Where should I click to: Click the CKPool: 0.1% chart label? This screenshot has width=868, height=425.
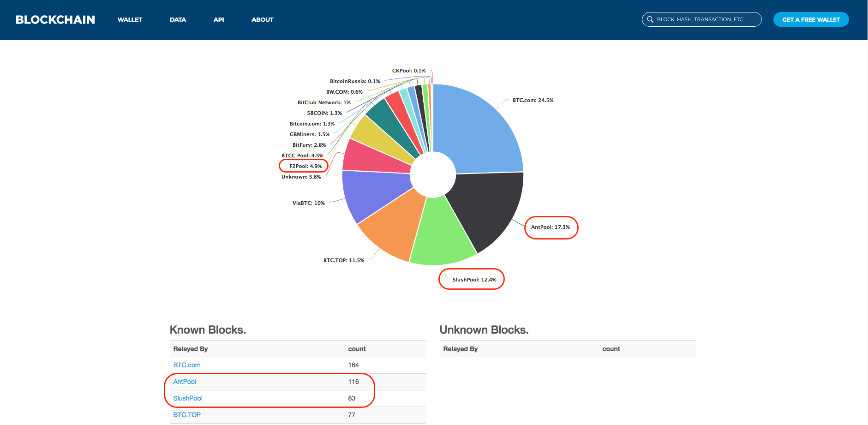click(409, 71)
